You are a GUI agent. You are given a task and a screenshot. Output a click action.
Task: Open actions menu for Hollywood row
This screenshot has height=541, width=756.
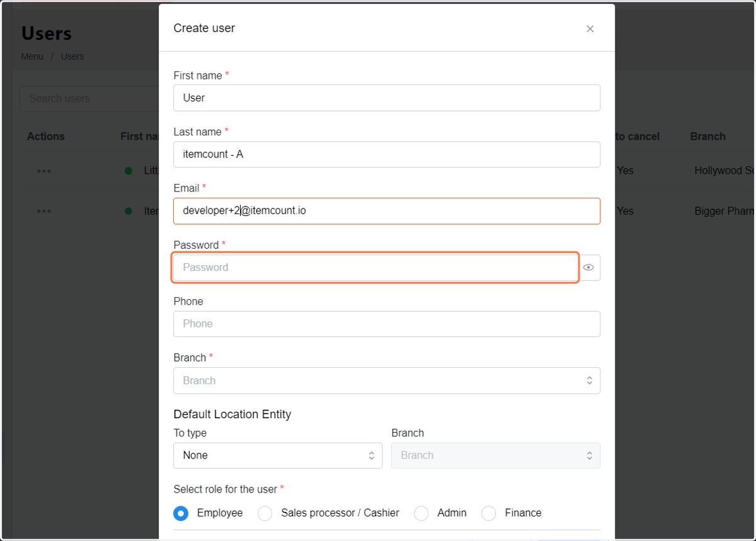click(x=44, y=171)
